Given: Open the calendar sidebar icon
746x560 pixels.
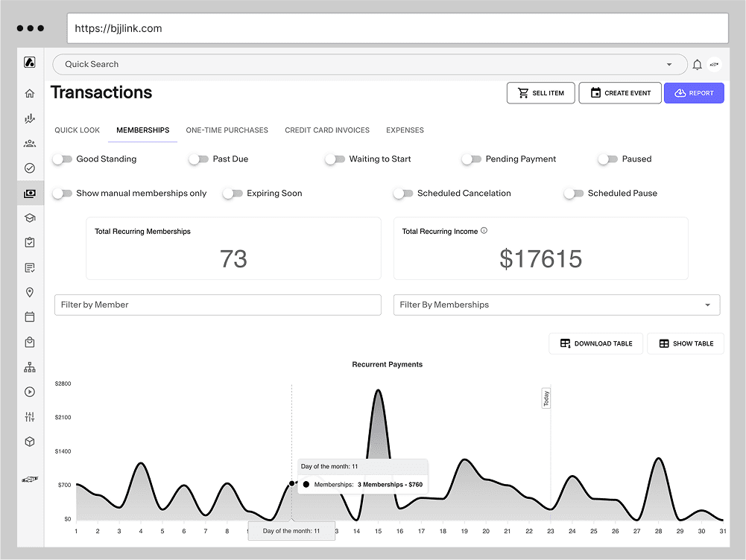Looking at the screenshot, I should 30,316.
